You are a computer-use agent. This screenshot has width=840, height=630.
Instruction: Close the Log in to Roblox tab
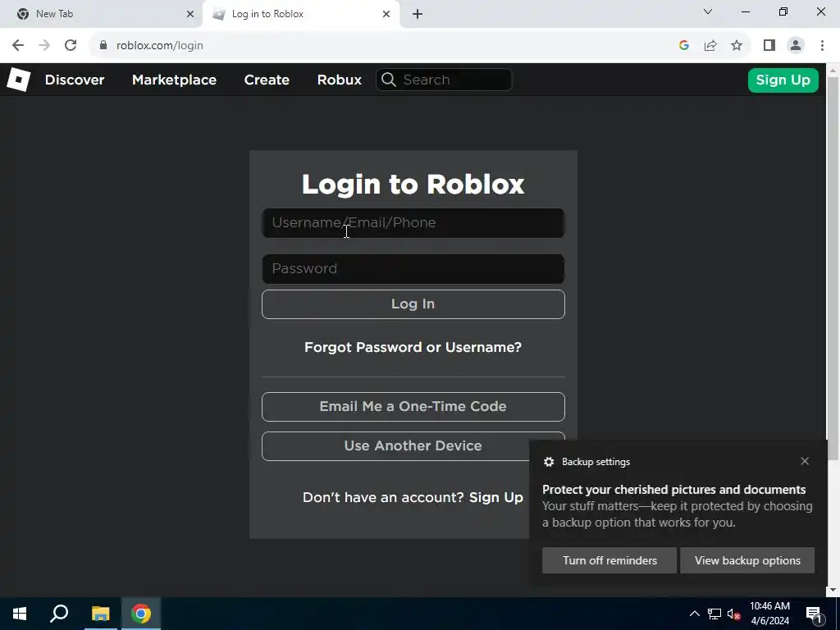[386, 14]
